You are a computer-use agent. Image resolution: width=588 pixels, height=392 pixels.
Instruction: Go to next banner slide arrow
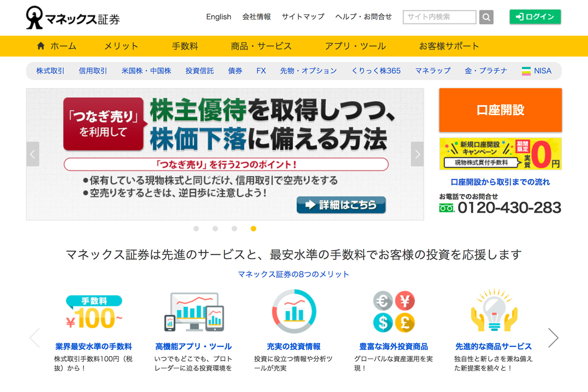pyautogui.click(x=417, y=154)
